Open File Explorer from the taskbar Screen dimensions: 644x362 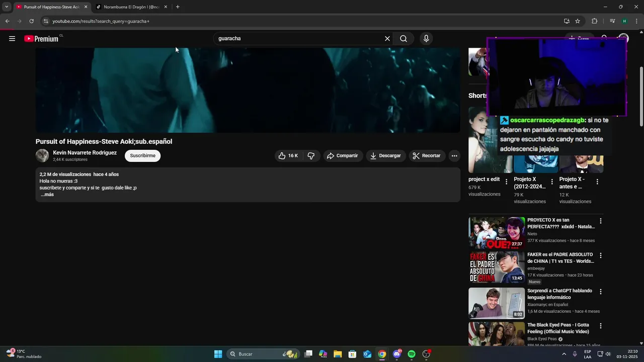[x=338, y=354]
